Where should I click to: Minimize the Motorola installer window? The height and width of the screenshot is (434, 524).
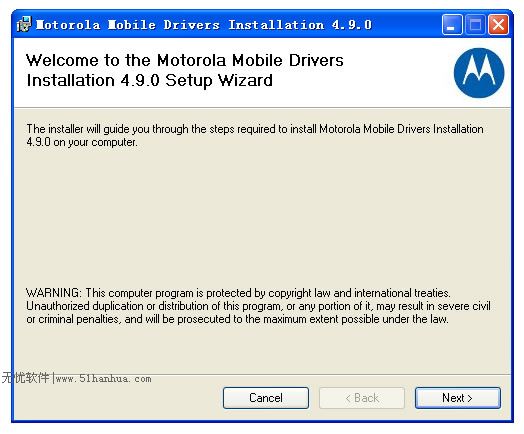click(452, 24)
